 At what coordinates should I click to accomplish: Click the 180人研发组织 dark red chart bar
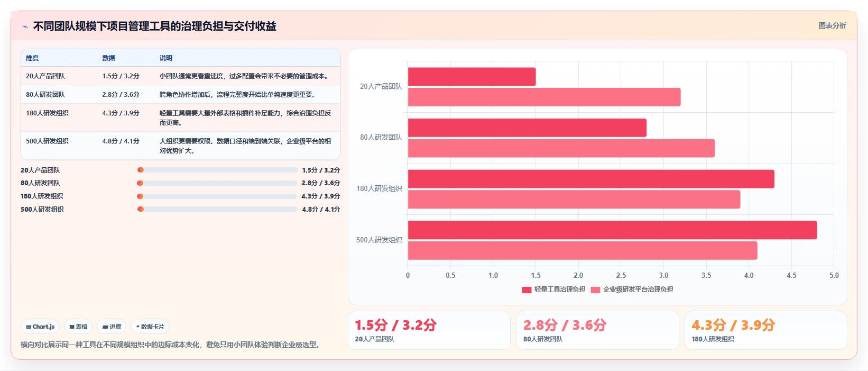coord(591,179)
